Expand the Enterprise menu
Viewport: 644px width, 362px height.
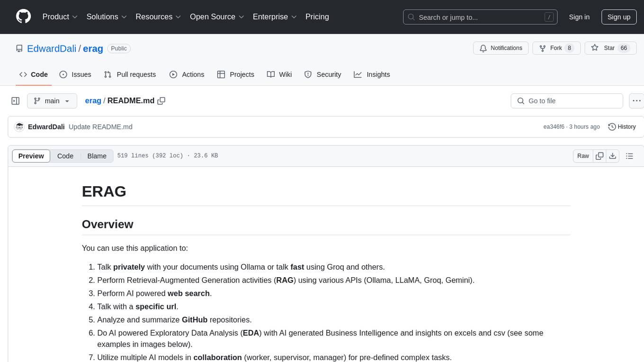click(x=275, y=17)
